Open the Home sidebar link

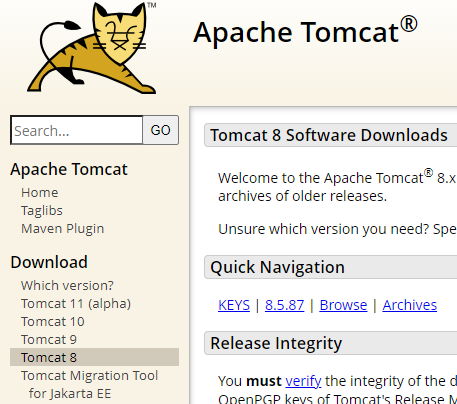(40, 193)
